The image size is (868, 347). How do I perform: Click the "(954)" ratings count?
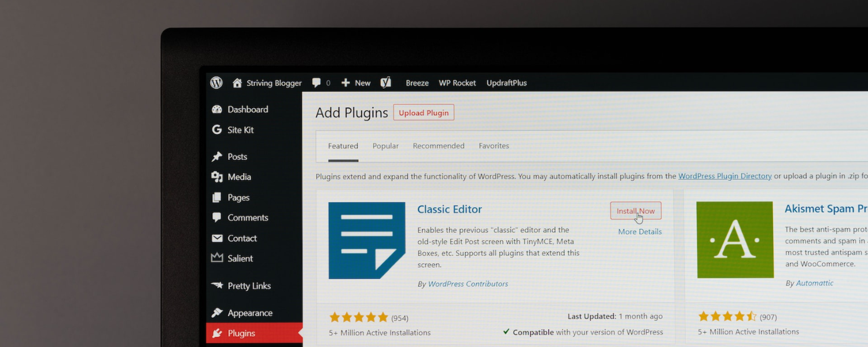click(400, 318)
